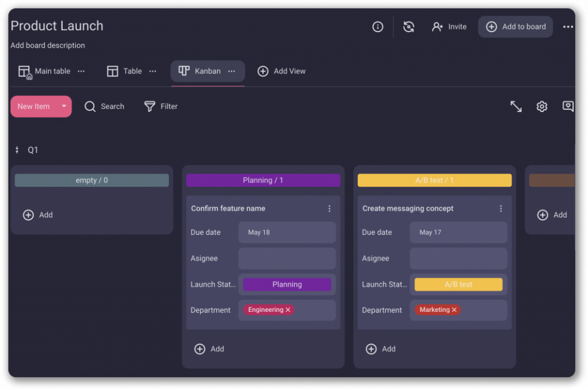Open the Filter funnel icon
Viewport: 588px width, 390px height.
[150, 106]
